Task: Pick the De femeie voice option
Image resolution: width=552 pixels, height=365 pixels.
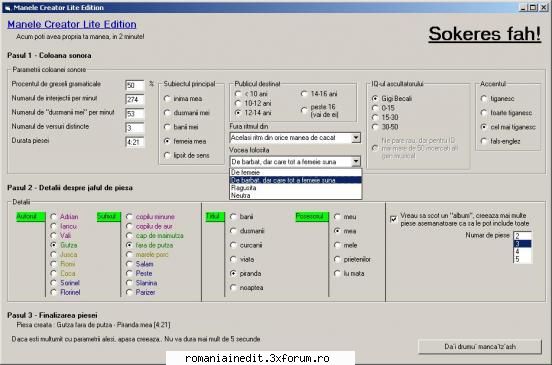Action: click(x=295, y=172)
